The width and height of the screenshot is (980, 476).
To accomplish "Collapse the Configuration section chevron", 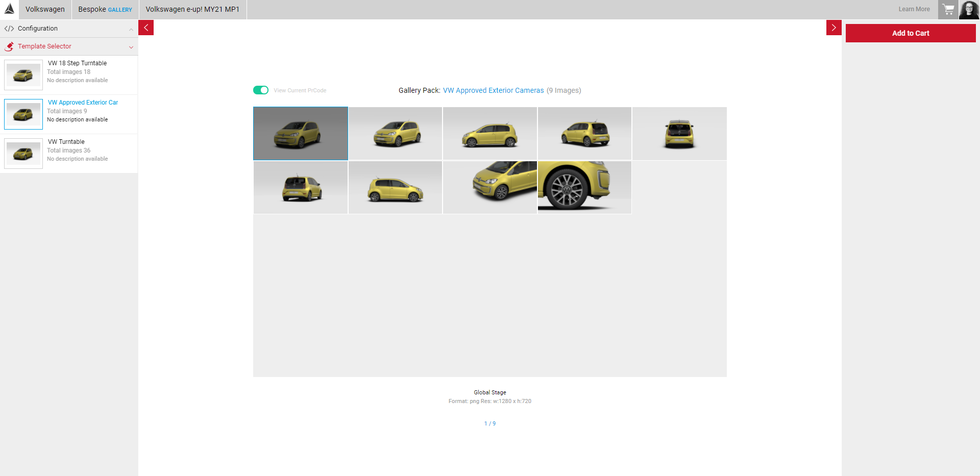I will [x=131, y=29].
